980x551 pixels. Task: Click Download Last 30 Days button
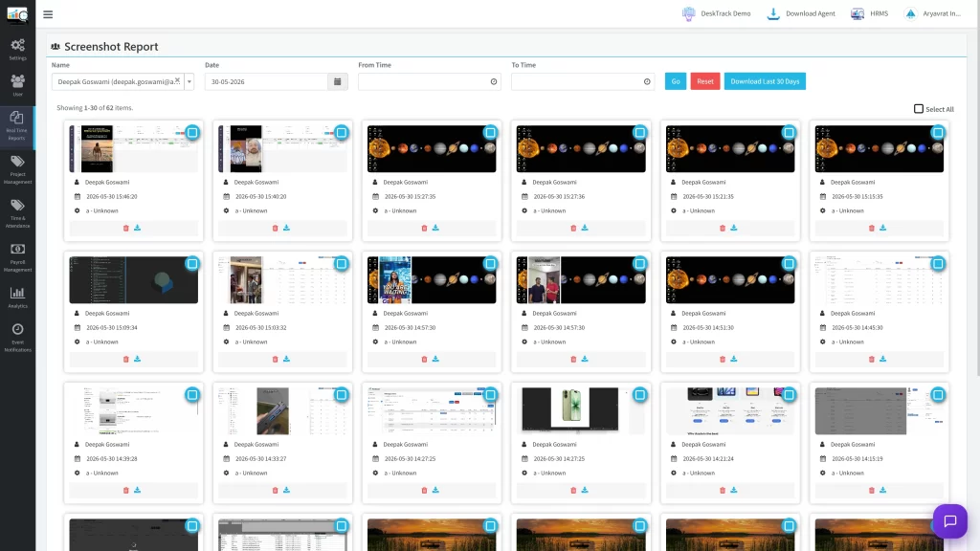pos(765,81)
